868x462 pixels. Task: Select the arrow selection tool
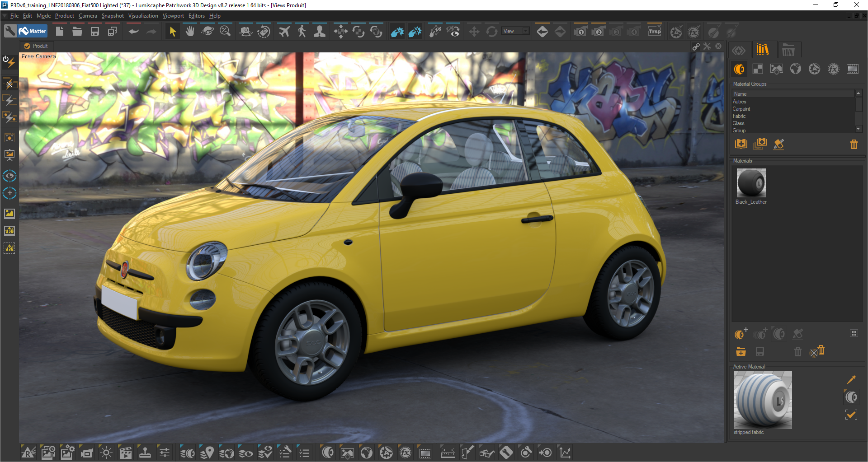(172, 32)
